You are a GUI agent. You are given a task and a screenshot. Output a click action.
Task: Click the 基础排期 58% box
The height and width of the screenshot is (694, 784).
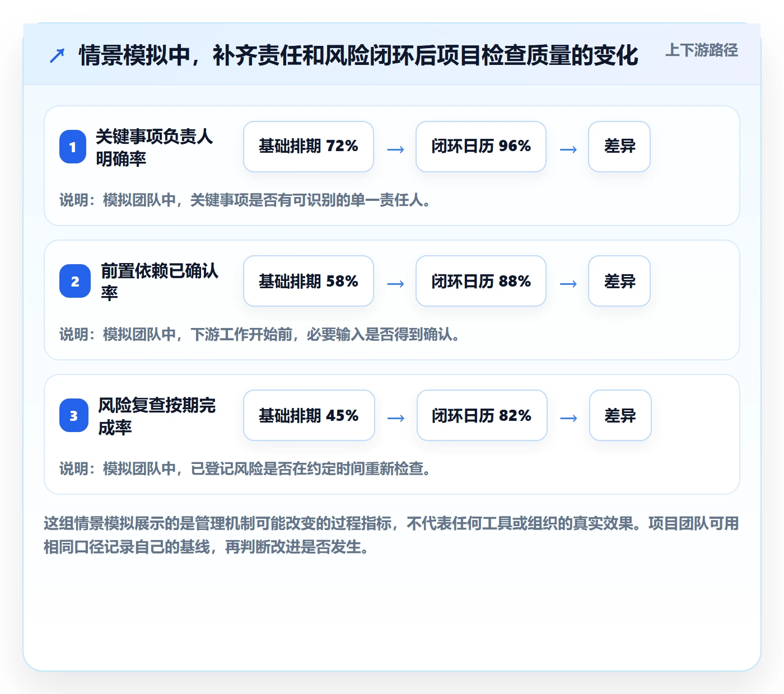309,281
